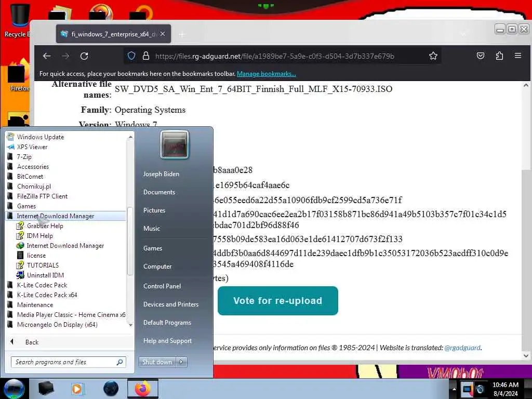Click the search magnifier icon in Start menu
Viewport: 532px width, 399px height.
(x=119, y=362)
